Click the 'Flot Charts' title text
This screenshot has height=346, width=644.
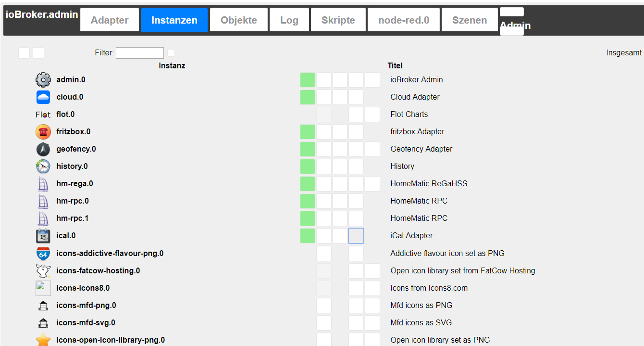[409, 115]
